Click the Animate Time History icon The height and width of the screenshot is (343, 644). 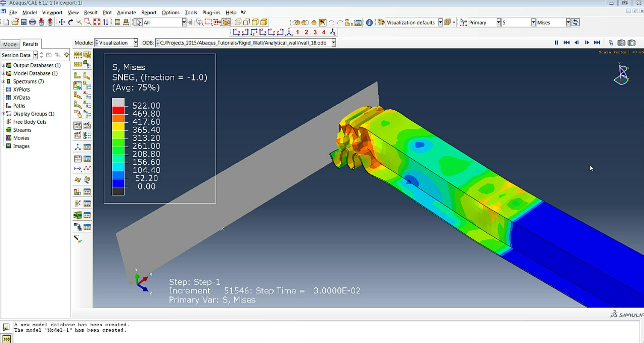87,125
